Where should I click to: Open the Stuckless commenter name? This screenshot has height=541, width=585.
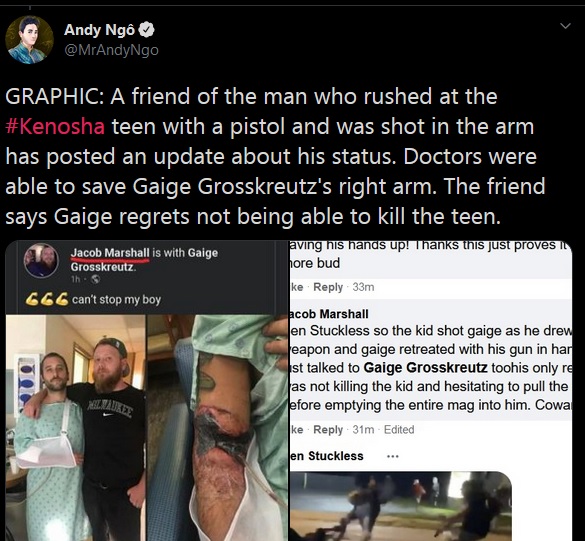click(327, 456)
